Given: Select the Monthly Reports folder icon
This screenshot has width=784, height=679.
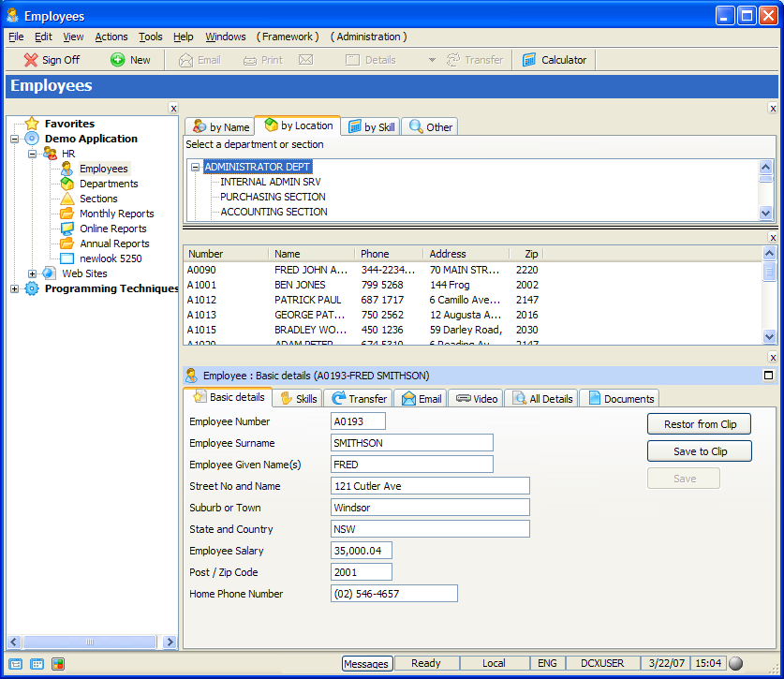Looking at the screenshot, I should click(x=67, y=214).
